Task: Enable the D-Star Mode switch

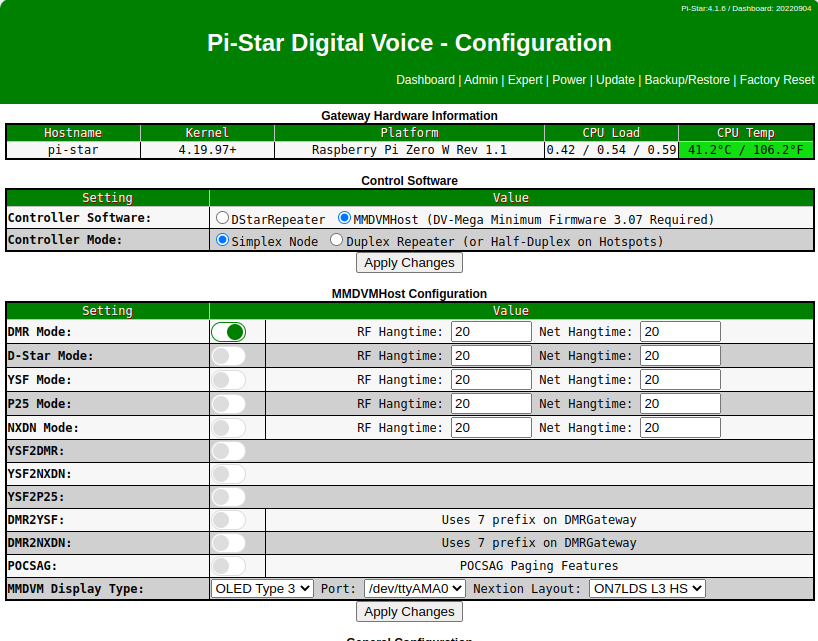Action: click(228, 356)
